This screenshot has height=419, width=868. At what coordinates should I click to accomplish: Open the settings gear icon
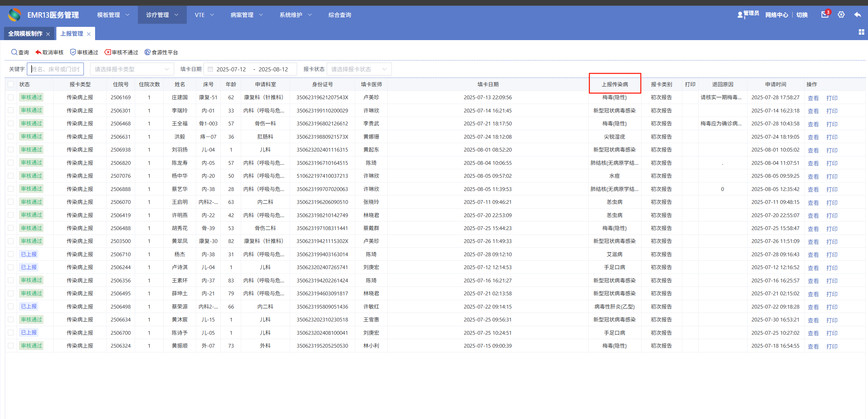click(841, 15)
